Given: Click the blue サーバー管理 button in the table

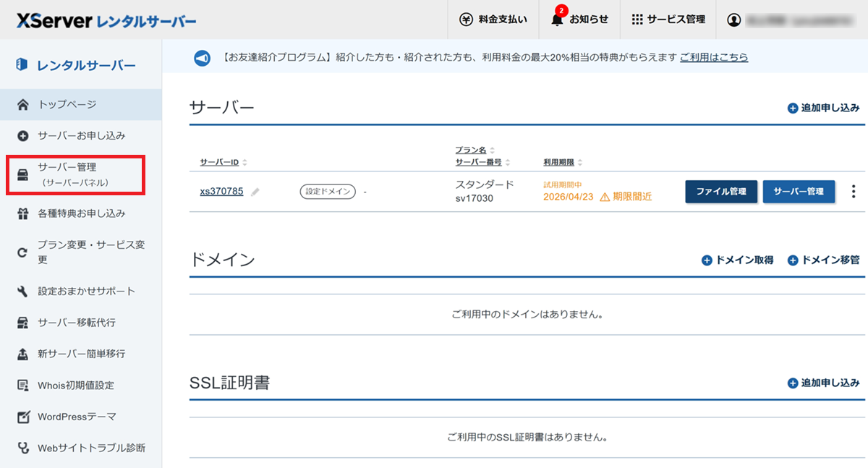Looking at the screenshot, I should 799,192.
